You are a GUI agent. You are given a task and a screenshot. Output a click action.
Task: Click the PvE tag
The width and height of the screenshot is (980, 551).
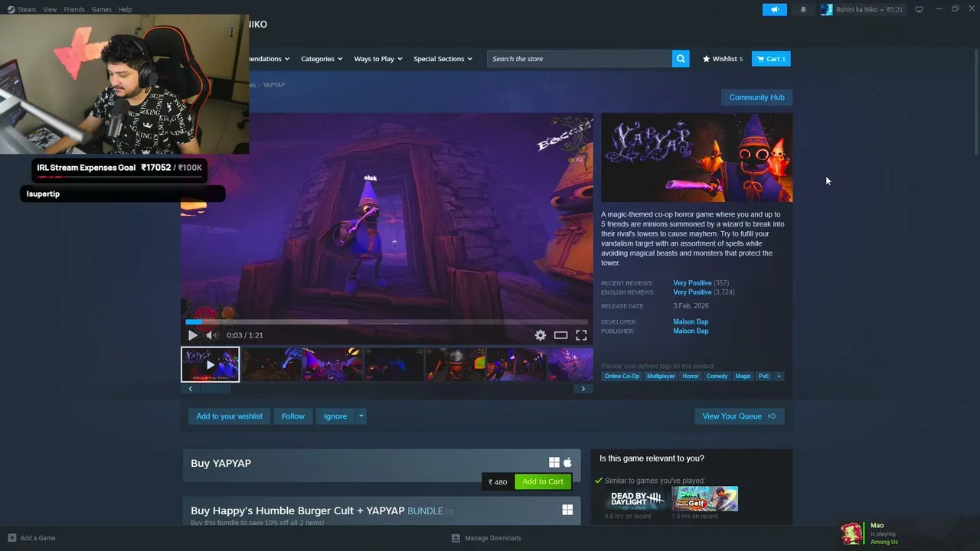click(764, 377)
